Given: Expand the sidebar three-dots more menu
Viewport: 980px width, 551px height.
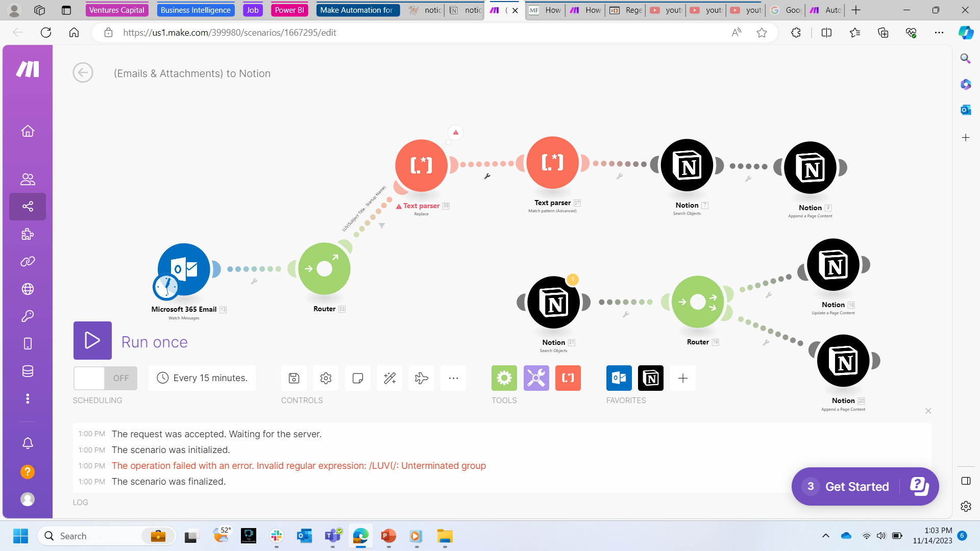Looking at the screenshot, I should click(x=28, y=398).
